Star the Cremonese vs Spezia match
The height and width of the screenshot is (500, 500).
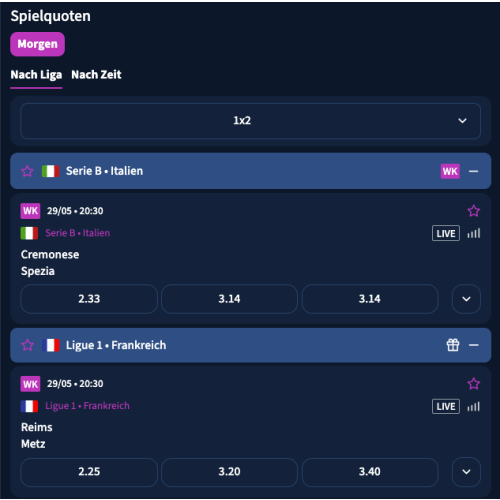tap(473, 211)
